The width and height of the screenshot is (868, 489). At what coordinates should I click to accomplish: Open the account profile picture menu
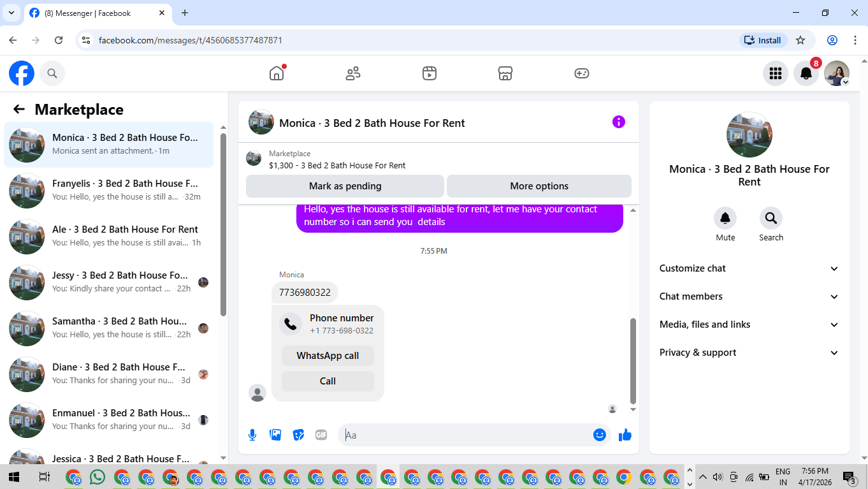(837, 73)
